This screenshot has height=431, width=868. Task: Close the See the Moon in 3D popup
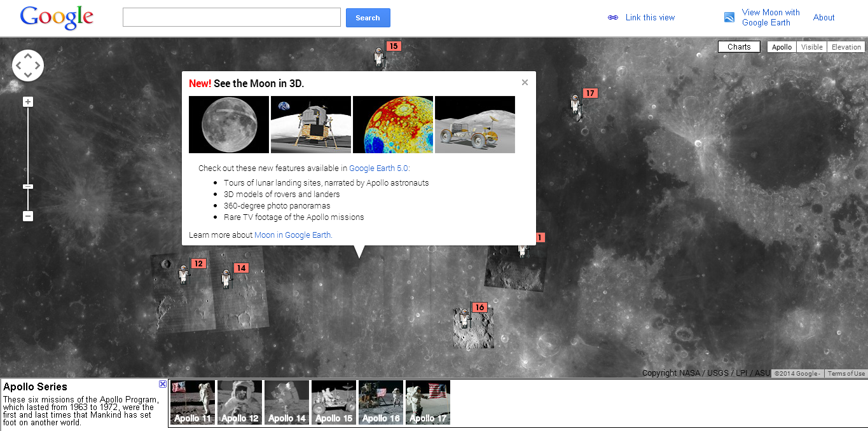(x=525, y=82)
